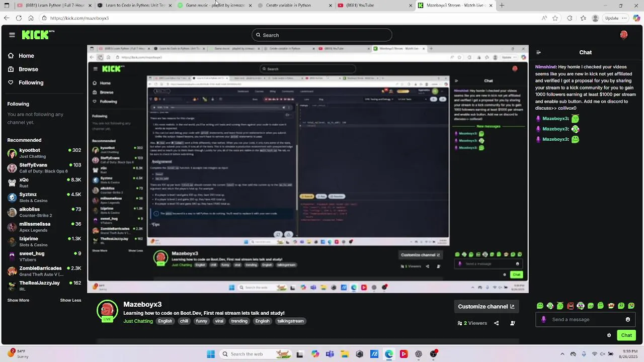Click the address bar URL
644x362 pixels.
click(79, 18)
